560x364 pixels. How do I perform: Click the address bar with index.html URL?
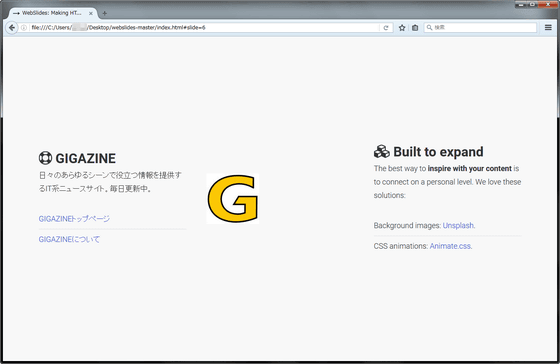coord(204,28)
